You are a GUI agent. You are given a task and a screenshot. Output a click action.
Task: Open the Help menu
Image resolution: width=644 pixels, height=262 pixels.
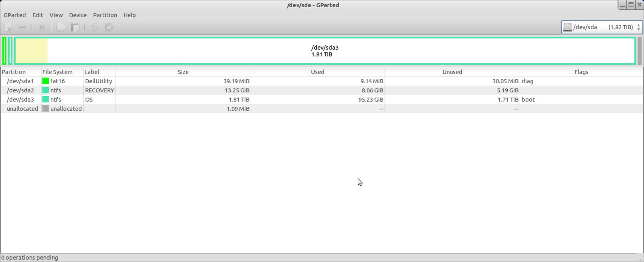[x=130, y=15]
